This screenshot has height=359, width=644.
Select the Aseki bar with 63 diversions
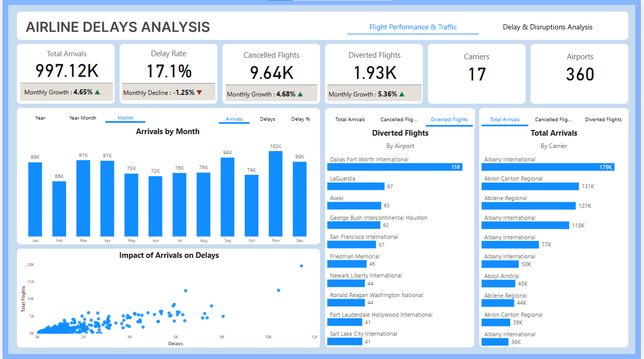click(354, 206)
